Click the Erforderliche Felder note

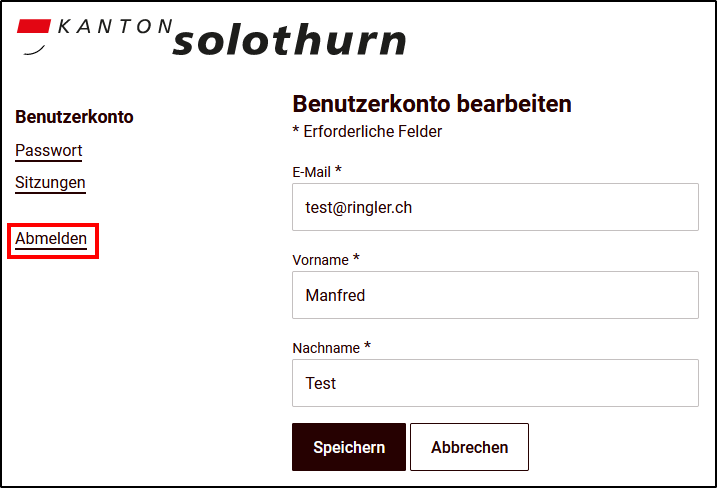click(367, 132)
